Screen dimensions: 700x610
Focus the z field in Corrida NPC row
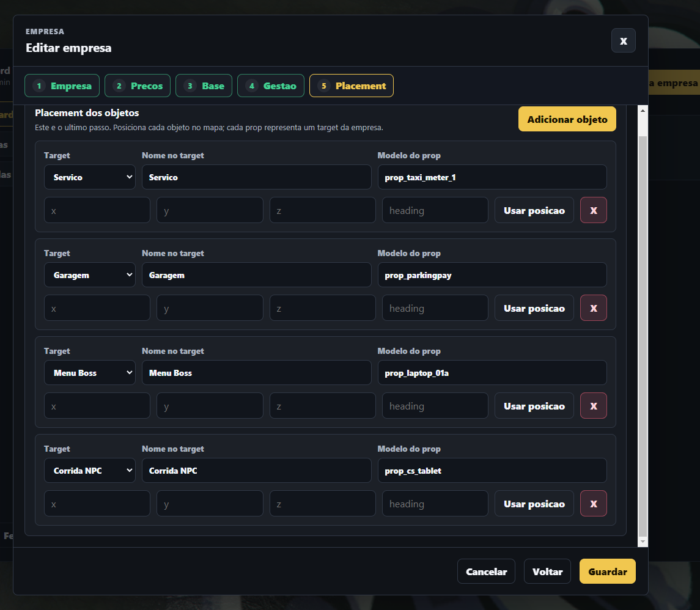322,504
